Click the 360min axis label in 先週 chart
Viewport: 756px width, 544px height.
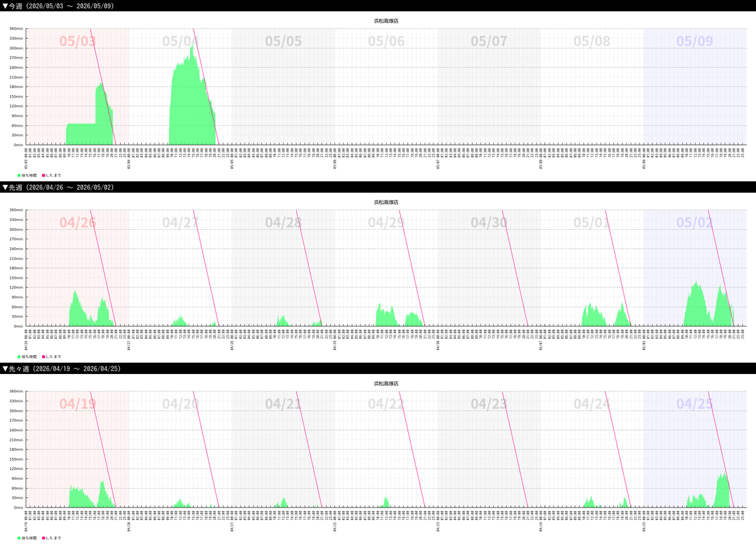tap(16, 210)
